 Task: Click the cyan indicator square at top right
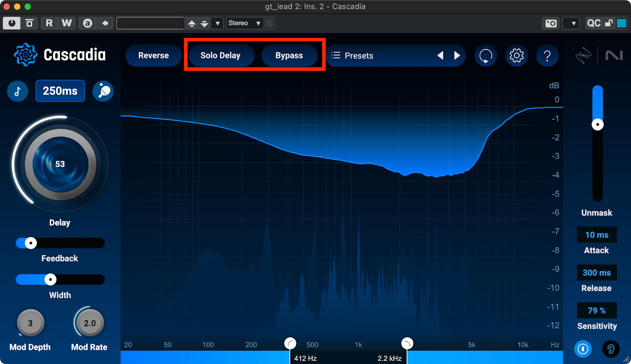click(x=622, y=23)
